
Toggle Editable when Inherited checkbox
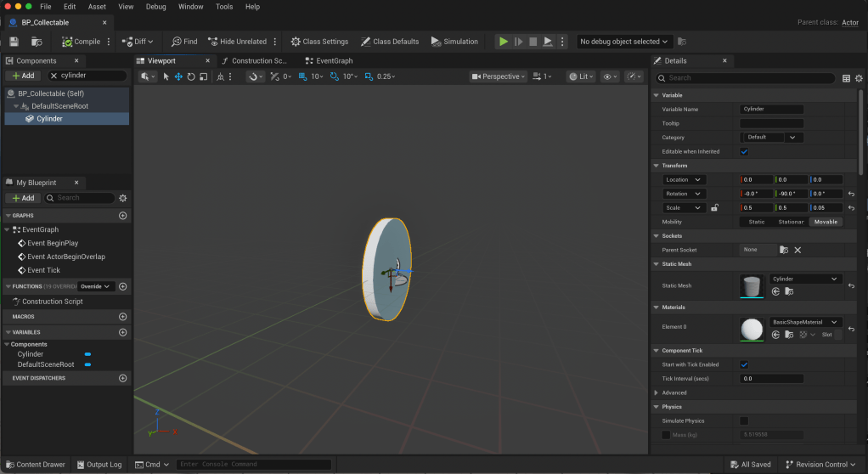coord(744,151)
